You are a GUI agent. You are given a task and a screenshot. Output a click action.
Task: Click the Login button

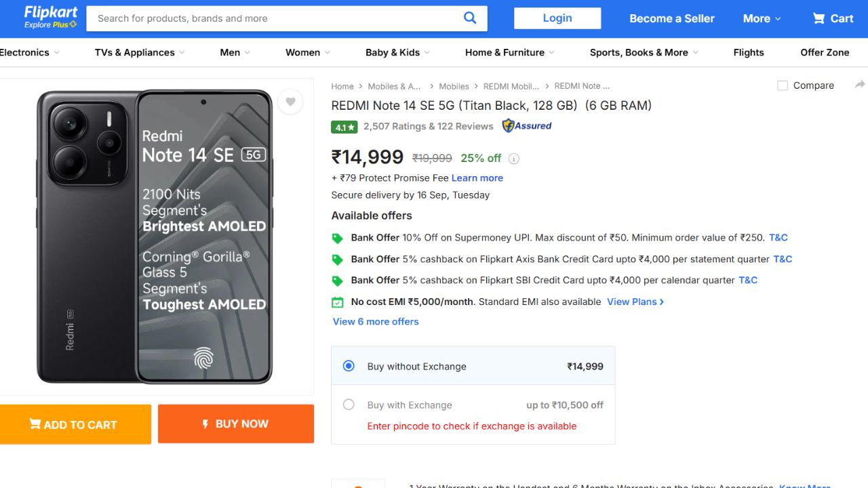[557, 18]
